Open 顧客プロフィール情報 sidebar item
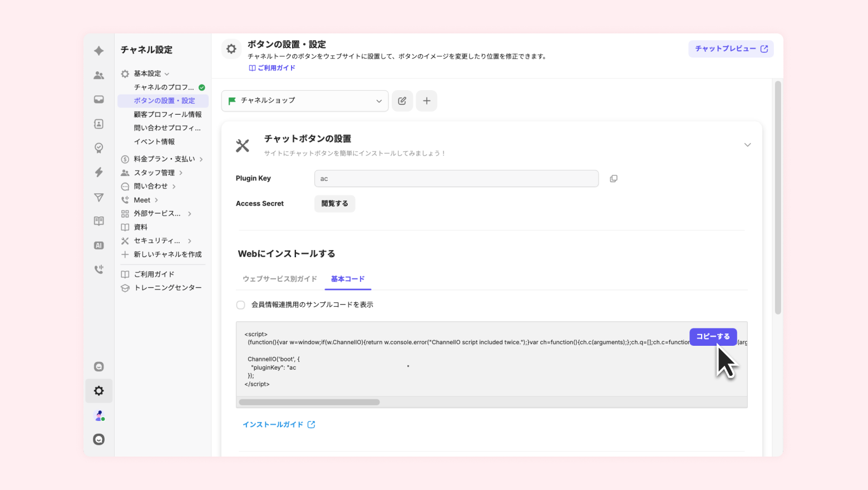The height and width of the screenshot is (490, 868). tap(167, 115)
